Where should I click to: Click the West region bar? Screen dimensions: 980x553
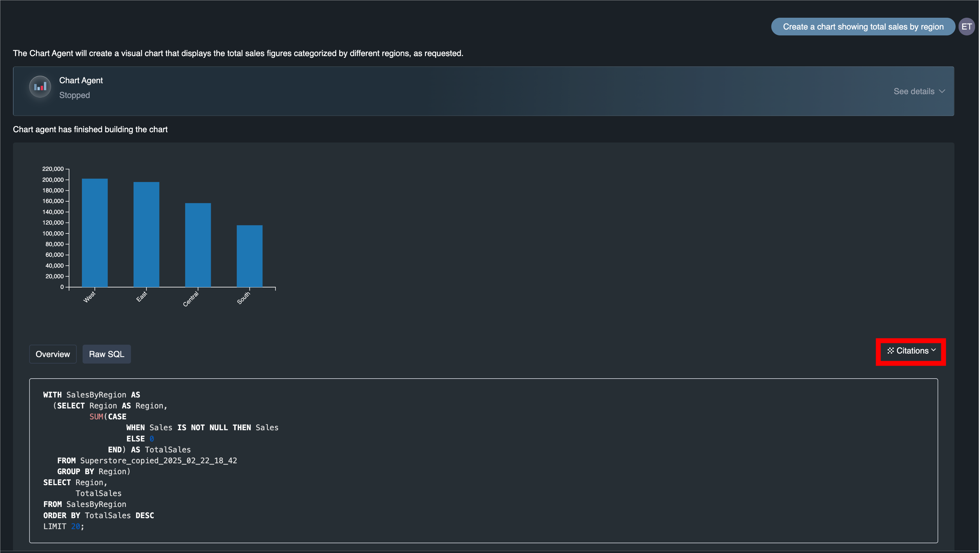pyautogui.click(x=95, y=233)
